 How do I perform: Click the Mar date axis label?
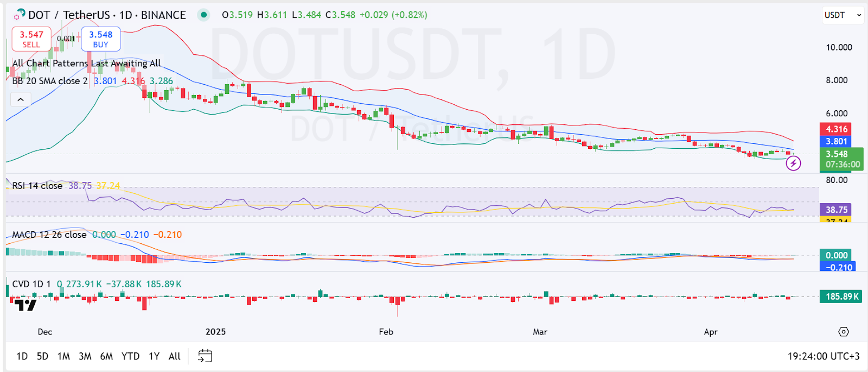[x=540, y=332]
